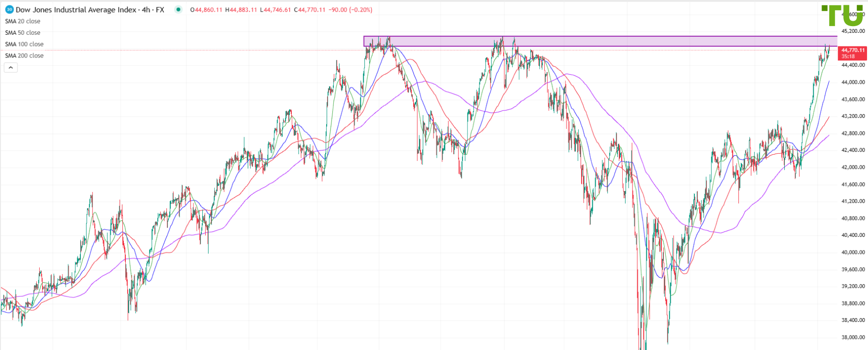The image size is (868, 350).
Task: Click the 40,800.00 price axis label
Action: (853, 219)
